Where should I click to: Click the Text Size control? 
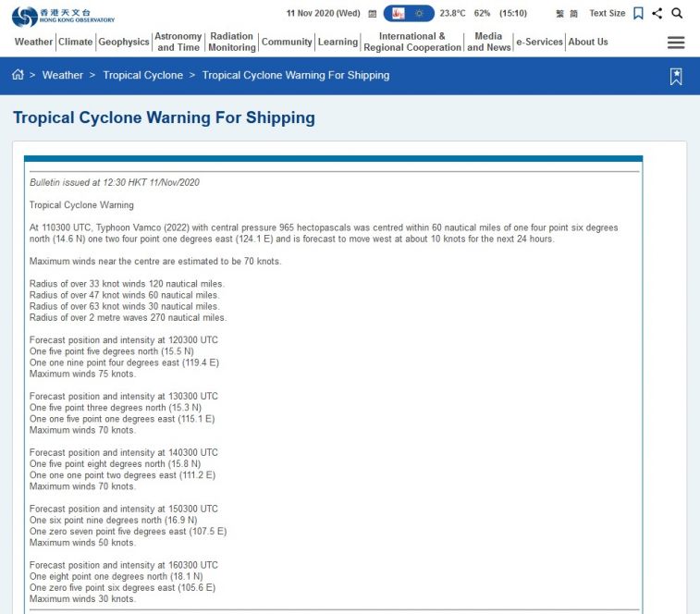(x=608, y=14)
